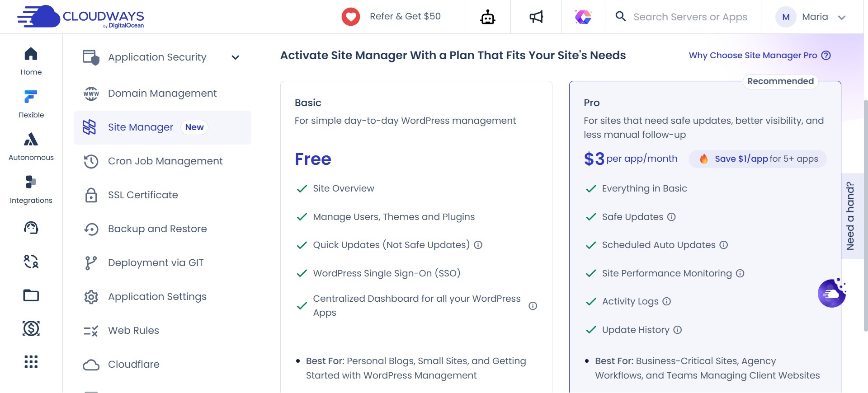Open Cloudflare menu item
This screenshot has height=393, width=868.
point(163,365)
